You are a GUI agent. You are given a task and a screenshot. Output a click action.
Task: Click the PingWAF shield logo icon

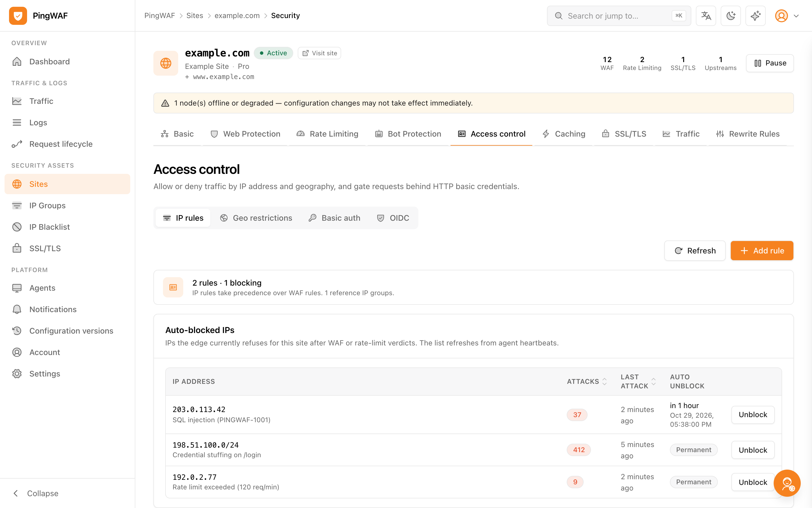click(18, 16)
